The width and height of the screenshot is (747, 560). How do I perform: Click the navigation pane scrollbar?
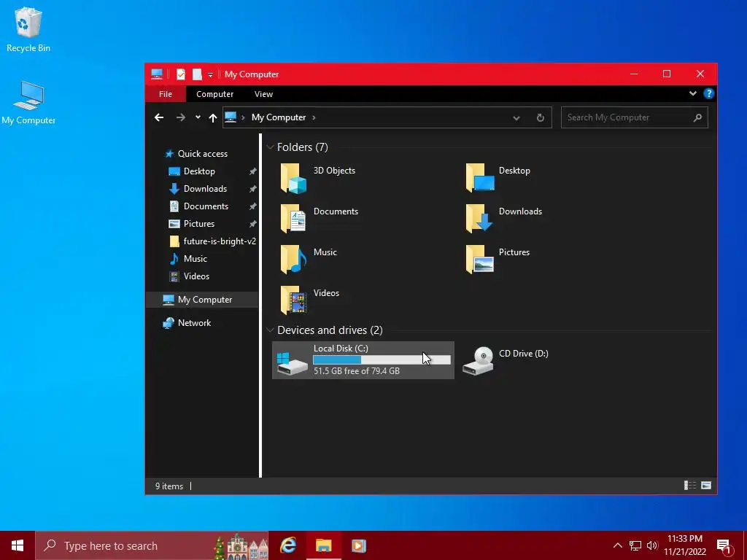click(x=260, y=306)
